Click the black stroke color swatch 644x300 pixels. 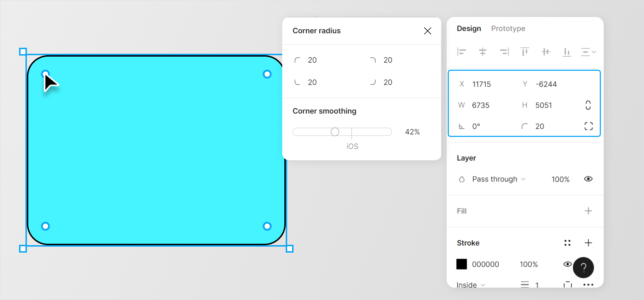(462, 264)
